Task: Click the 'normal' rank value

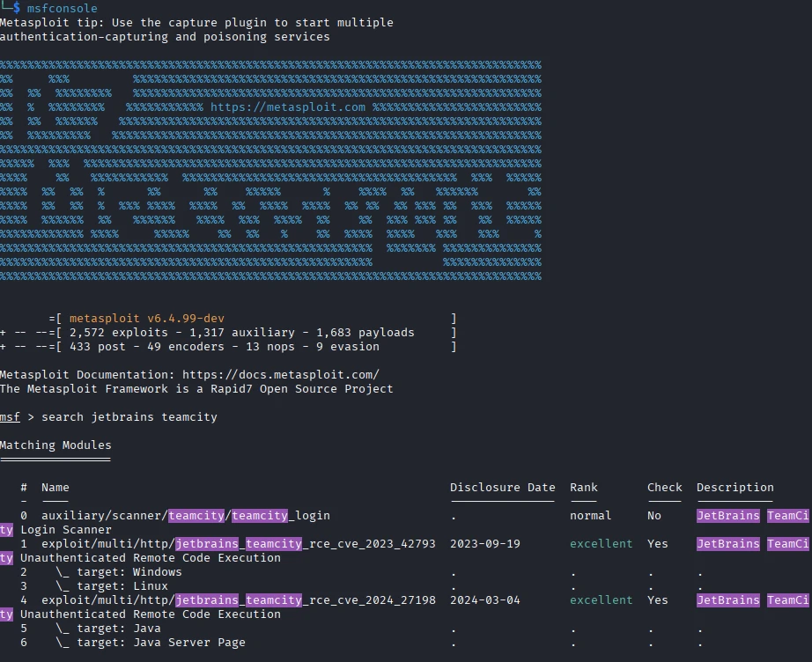Action: pyautogui.click(x=590, y=515)
